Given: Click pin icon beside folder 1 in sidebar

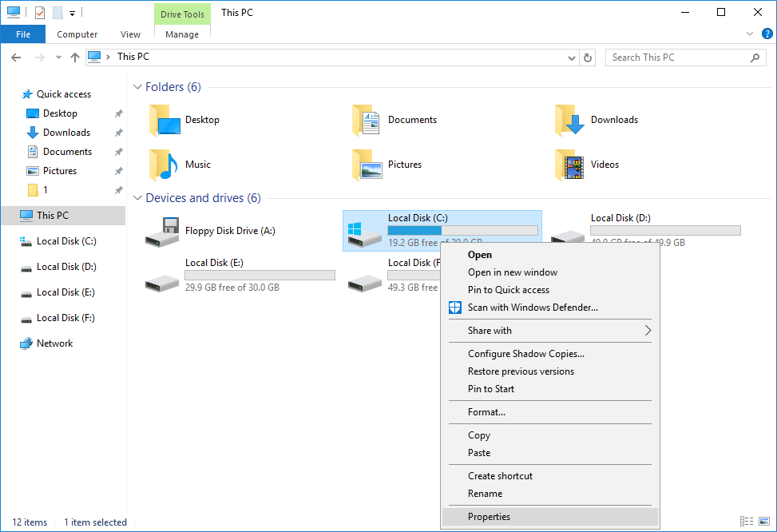Looking at the screenshot, I should pos(118,190).
